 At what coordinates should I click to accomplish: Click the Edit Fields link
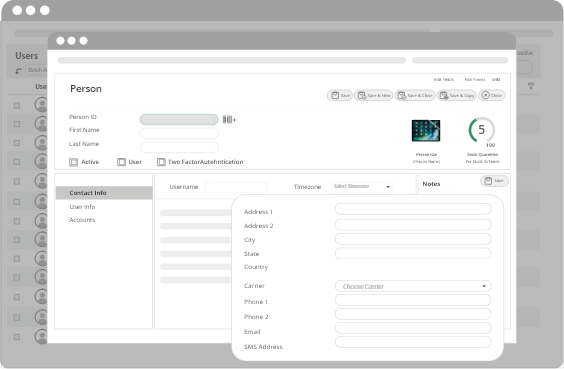[444, 79]
